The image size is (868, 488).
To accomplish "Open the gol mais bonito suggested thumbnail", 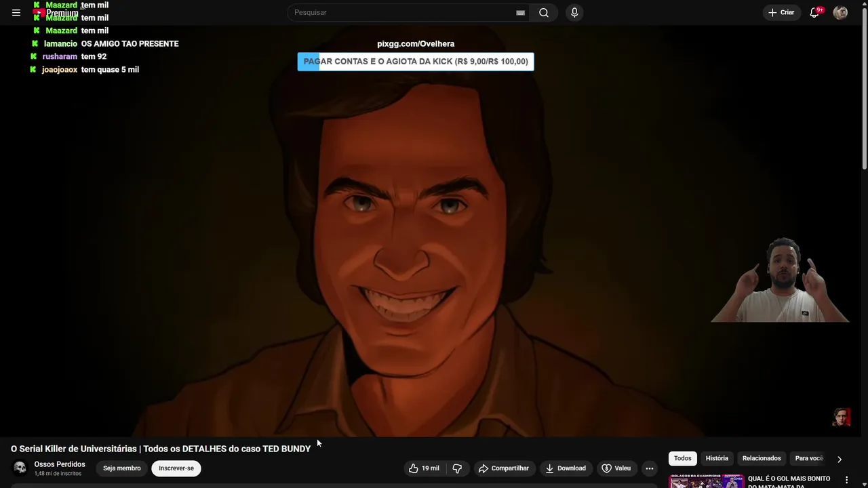I will point(706,481).
